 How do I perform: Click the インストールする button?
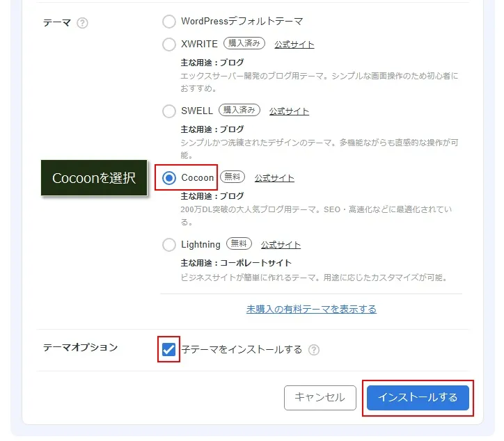[418, 397]
